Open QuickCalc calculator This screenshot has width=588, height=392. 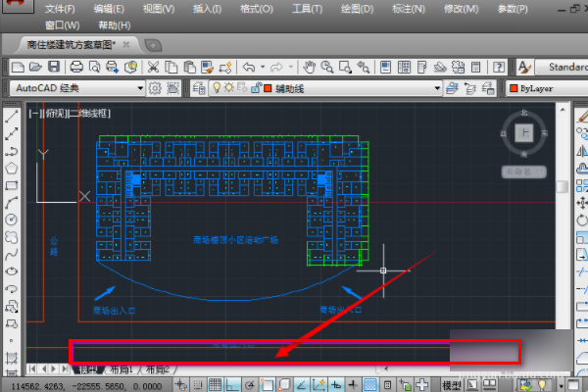click(476, 68)
